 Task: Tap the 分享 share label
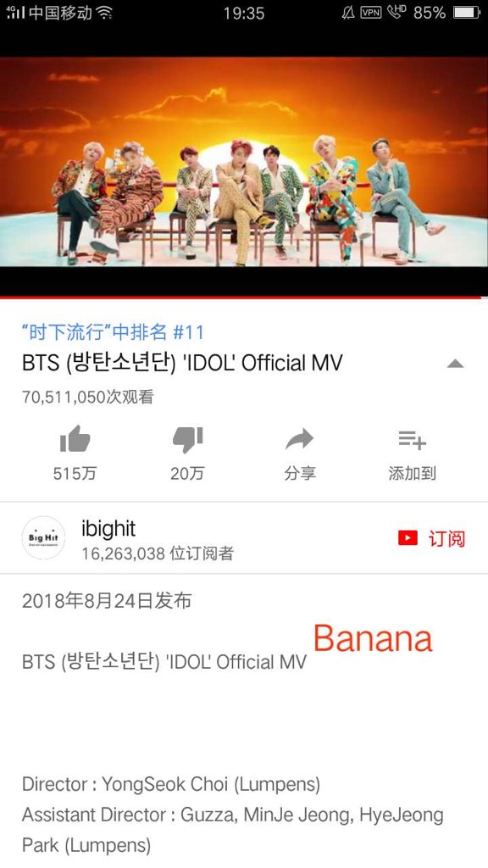click(x=300, y=473)
